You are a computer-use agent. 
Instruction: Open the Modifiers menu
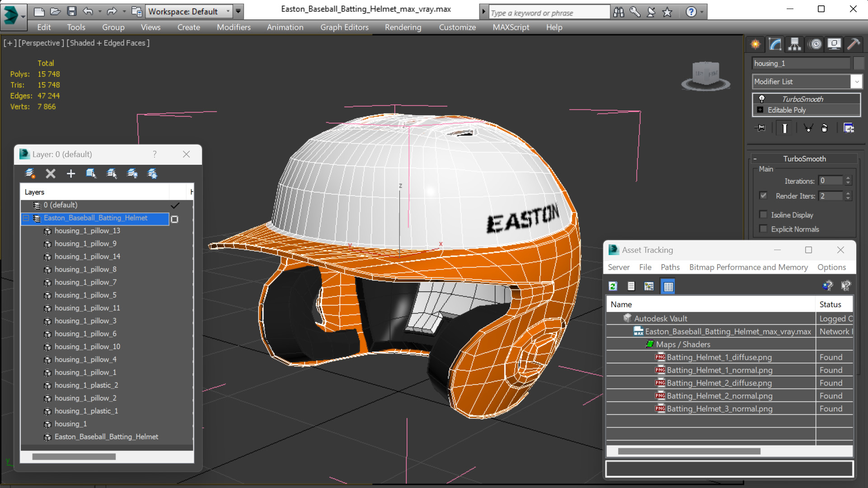(234, 27)
